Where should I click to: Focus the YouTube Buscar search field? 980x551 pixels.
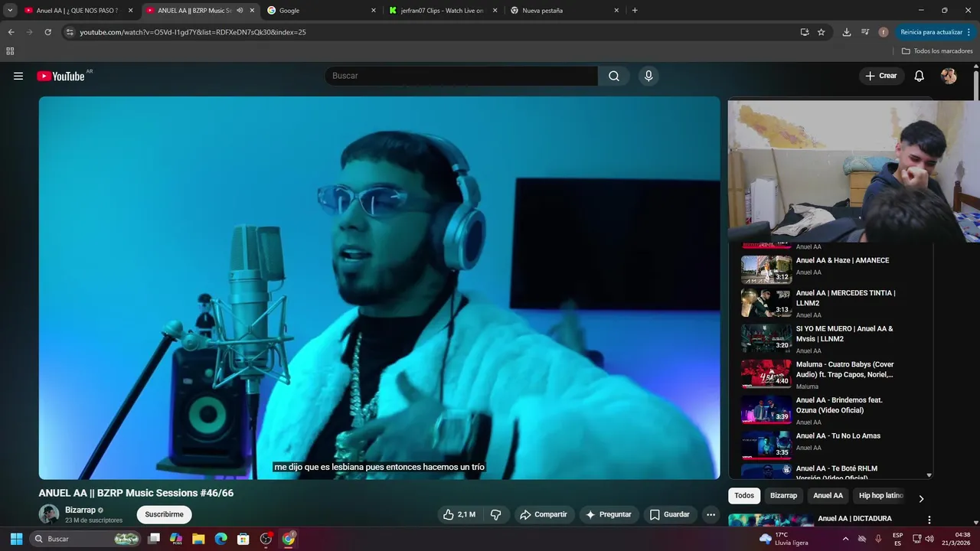[x=462, y=76]
